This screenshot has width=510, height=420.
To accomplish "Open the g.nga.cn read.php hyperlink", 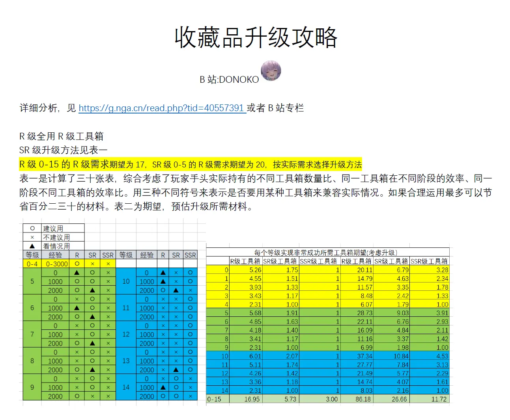I will pyautogui.click(x=161, y=108).
